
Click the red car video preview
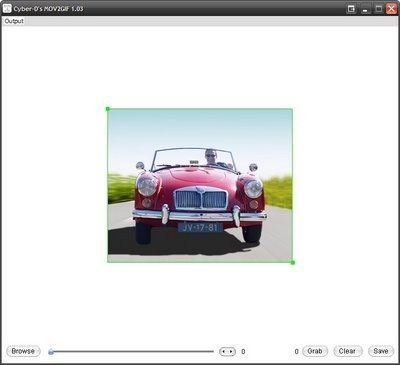[200, 186]
